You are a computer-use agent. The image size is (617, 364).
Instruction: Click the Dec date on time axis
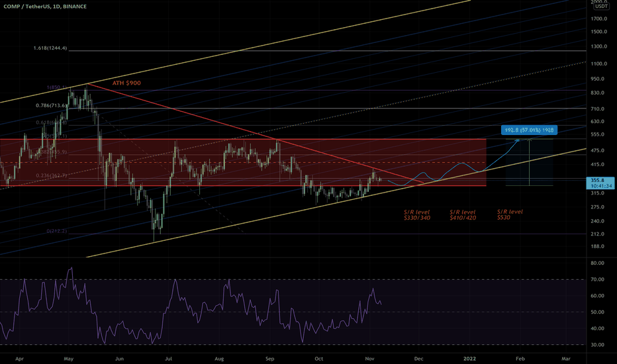(418, 359)
